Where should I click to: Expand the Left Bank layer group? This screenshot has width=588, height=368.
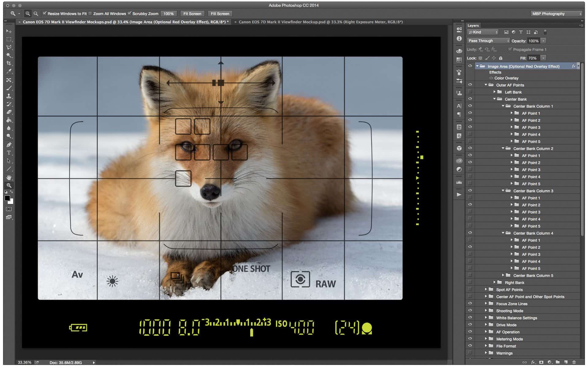click(x=494, y=92)
